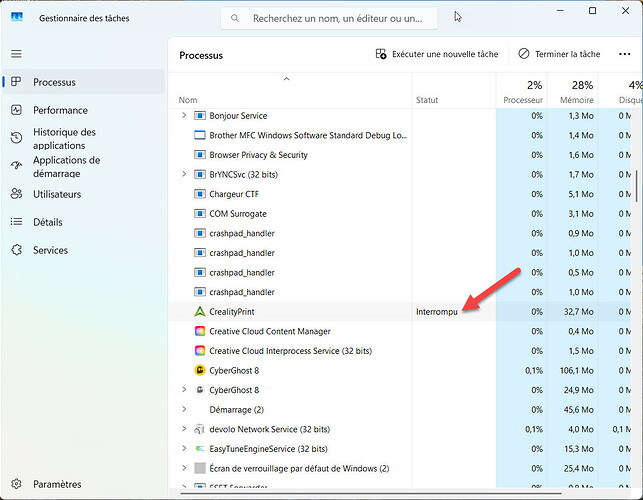Expand EasyTuneEngineService (32 bits)
This screenshot has width=643, height=500.
184,448
